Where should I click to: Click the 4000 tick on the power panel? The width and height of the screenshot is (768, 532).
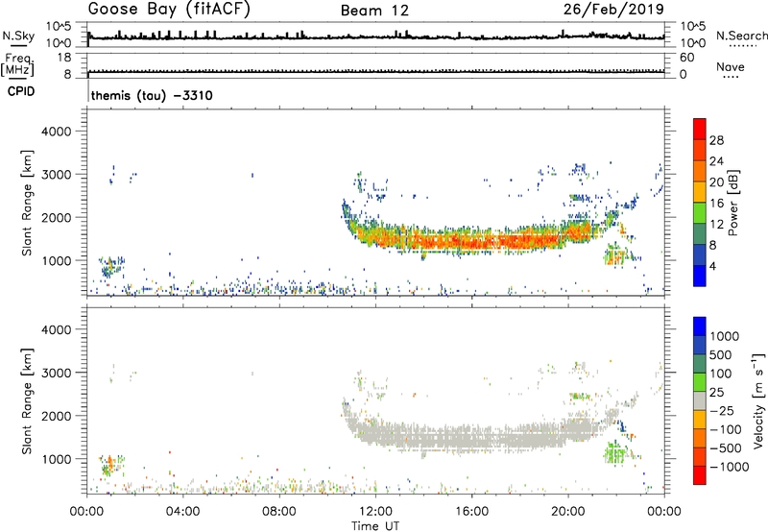click(x=56, y=132)
